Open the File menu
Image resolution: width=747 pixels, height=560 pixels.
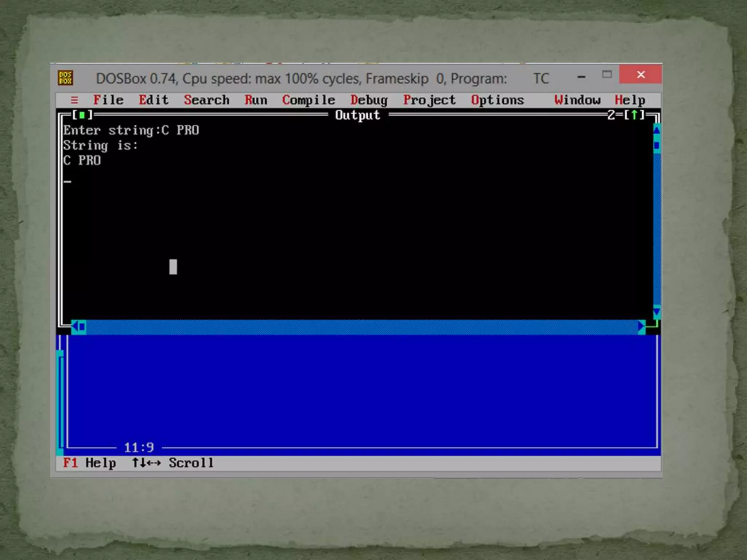pyautogui.click(x=108, y=100)
